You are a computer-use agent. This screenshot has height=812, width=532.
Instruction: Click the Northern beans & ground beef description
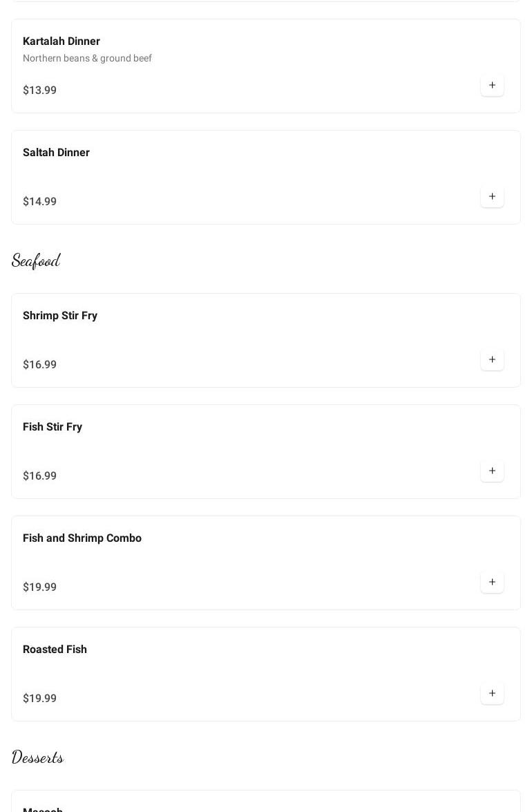[87, 59]
